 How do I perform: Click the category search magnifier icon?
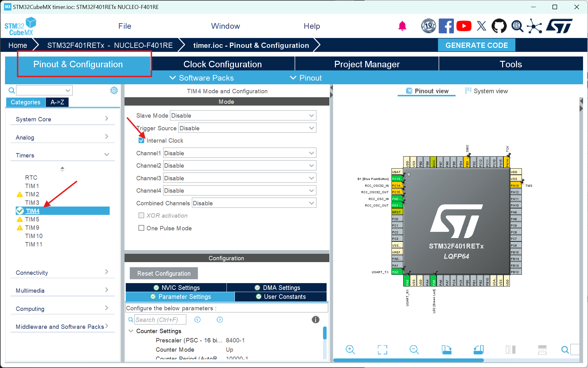point(11,90)
